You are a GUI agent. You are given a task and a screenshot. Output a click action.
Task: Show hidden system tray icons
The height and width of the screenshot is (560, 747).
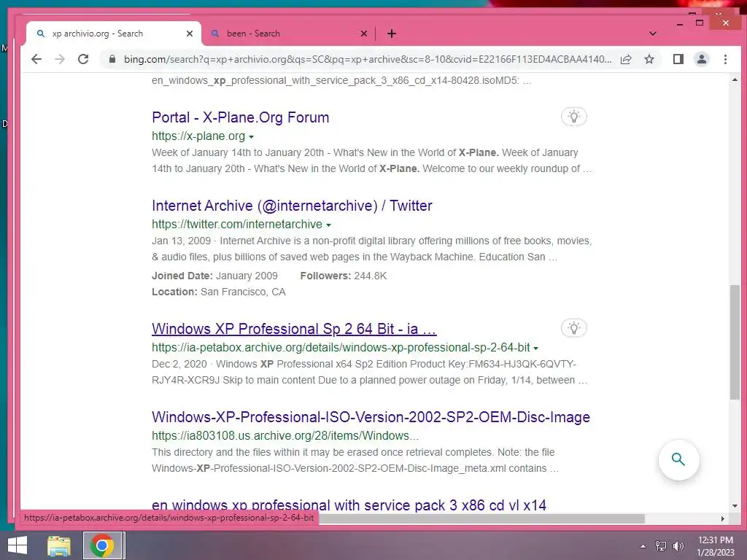pyautogui.click(x=643, y=546)
